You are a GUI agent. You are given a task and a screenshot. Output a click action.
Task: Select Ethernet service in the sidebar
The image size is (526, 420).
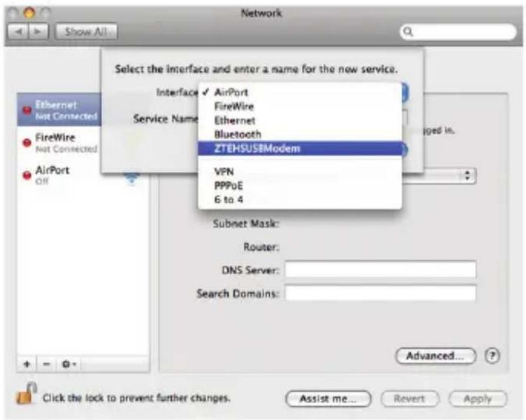59,110
